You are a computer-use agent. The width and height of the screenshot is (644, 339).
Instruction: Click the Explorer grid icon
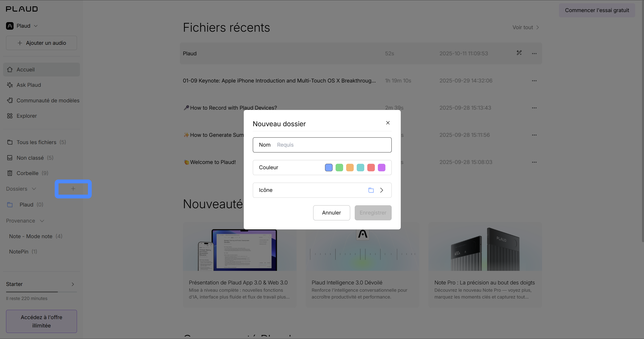[x=10, y=116]
